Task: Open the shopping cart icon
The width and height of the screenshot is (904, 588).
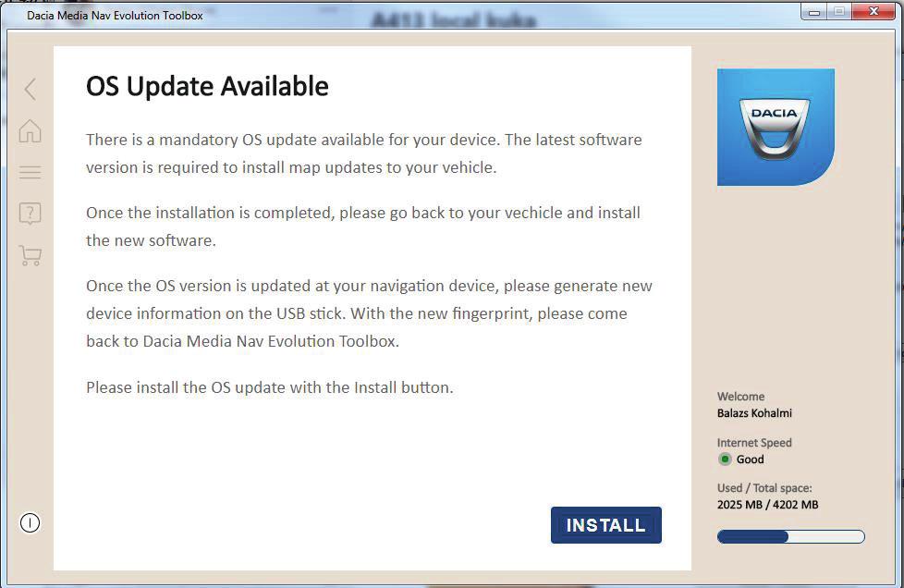Action: 30,255
